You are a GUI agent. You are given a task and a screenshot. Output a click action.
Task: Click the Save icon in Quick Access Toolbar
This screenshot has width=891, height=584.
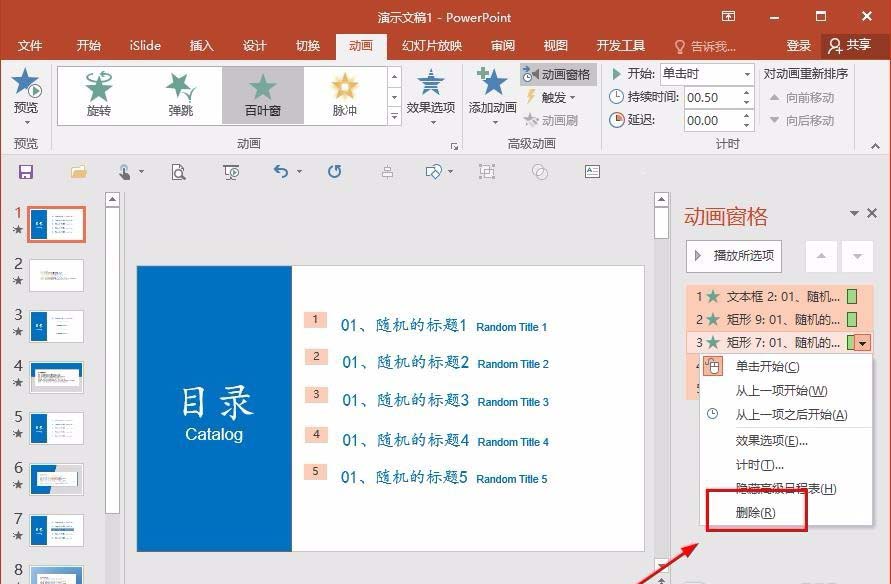(x=26, y=172)
